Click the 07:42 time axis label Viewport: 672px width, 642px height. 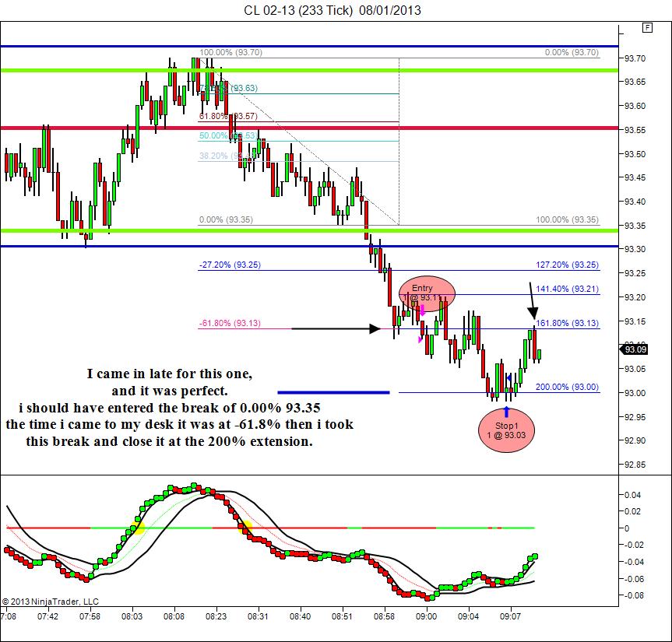click(x=47, y=616)
